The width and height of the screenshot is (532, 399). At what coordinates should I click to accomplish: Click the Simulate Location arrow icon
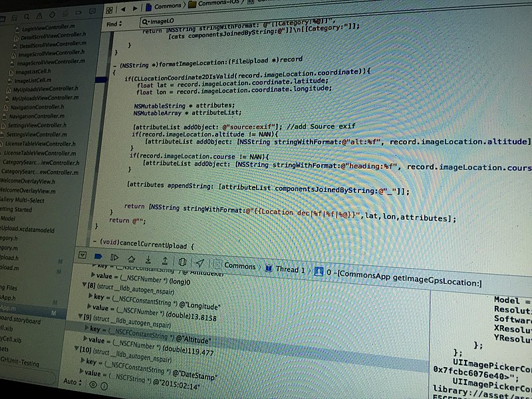pos(199,262)
